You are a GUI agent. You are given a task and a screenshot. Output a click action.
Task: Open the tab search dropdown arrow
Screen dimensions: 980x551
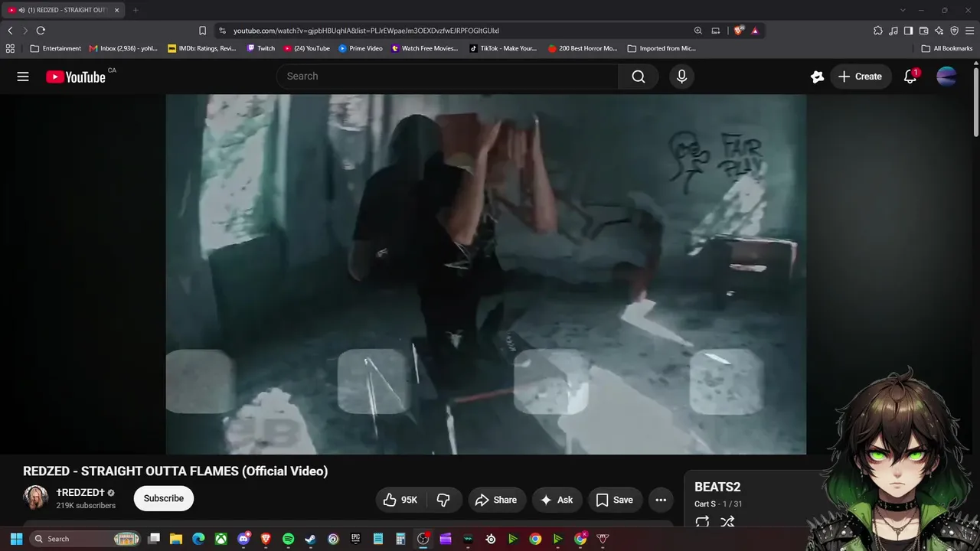click(903, 10)
